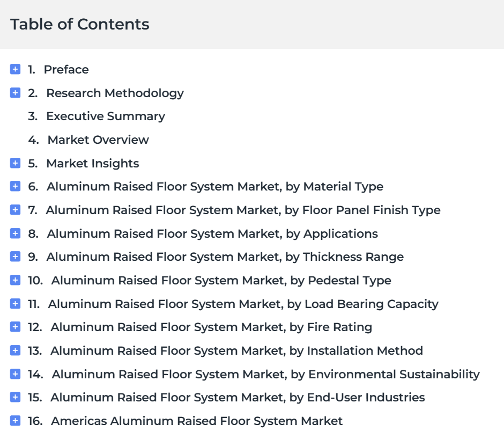Expand the End-User Industries chapter
The width and height of the screenshot is (504, 432).
pyautogui.click(x=15, y=397)
